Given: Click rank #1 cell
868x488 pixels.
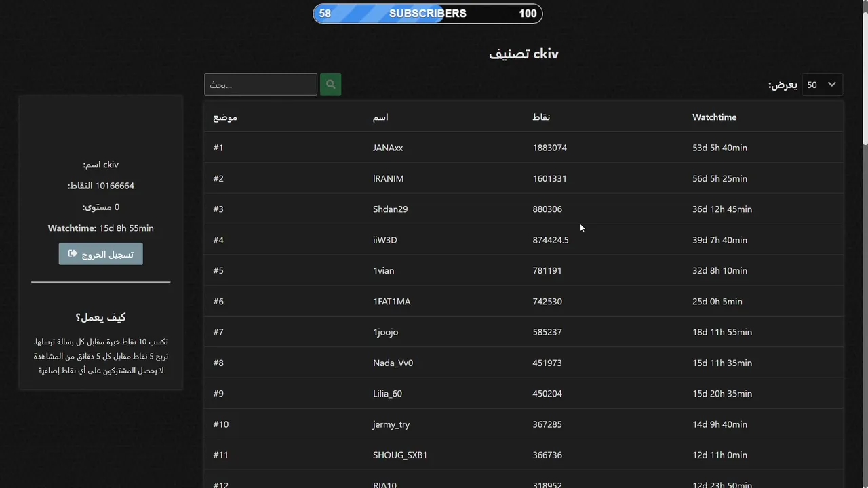Looking at the screenshot, I should pyautogui.click(x=218, y=148).
